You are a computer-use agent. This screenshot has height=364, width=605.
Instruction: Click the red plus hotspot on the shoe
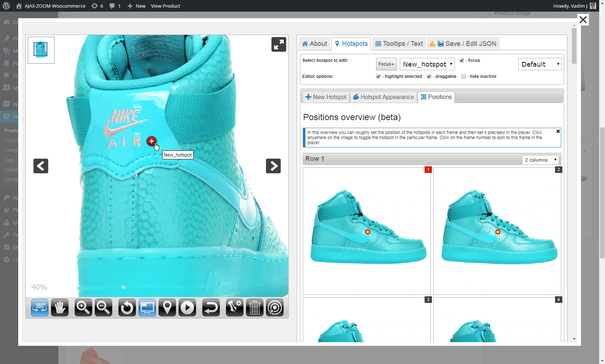(x=151, y=141)
